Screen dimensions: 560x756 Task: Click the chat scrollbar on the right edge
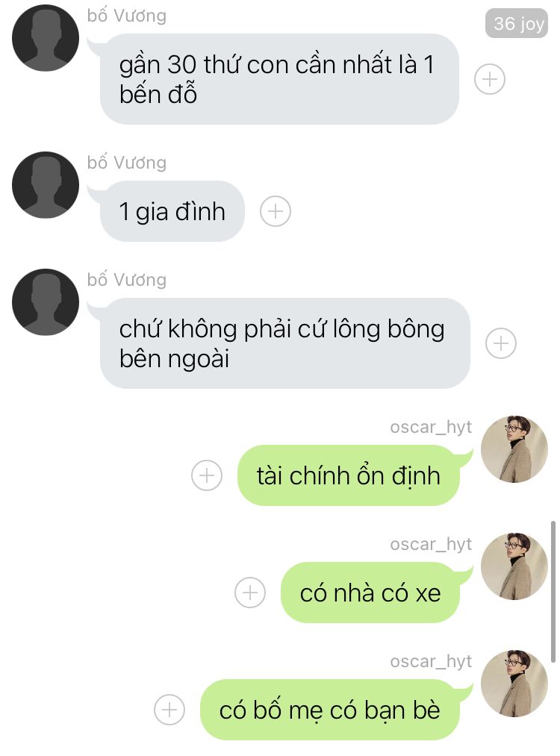click(x=553, y=592)
